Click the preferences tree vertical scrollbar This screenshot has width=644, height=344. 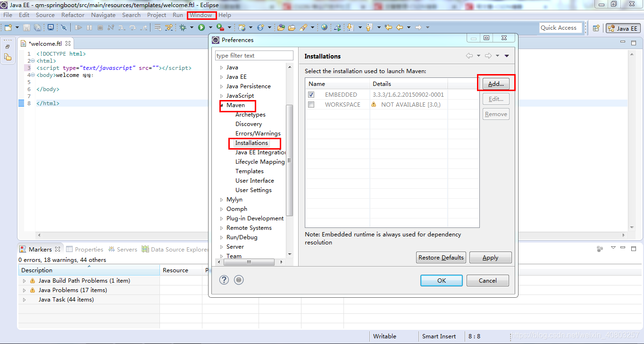click(x=290, y=160)
